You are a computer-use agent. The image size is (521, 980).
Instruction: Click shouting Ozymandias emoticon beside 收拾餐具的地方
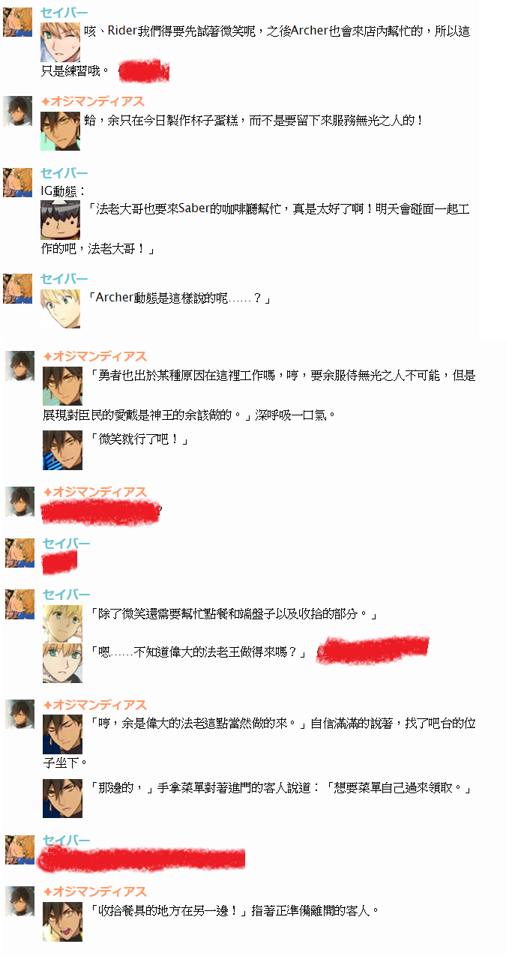62,922
